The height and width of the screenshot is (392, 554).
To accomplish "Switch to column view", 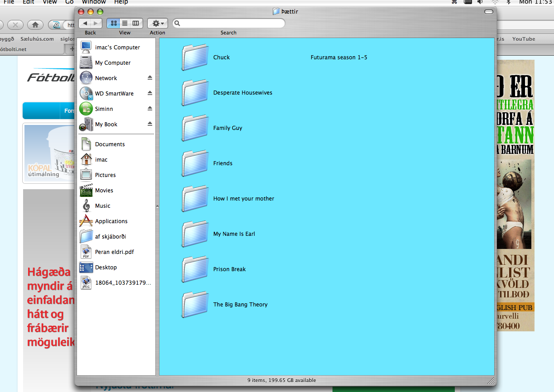I will (135, 23).
